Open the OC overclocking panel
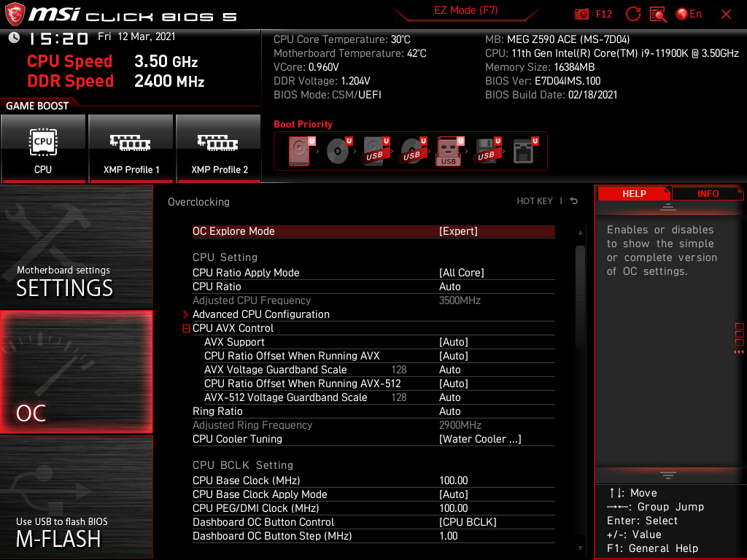The width and height of the screenshot is (747, 560). pyautogui.click(x=76, y=372)
